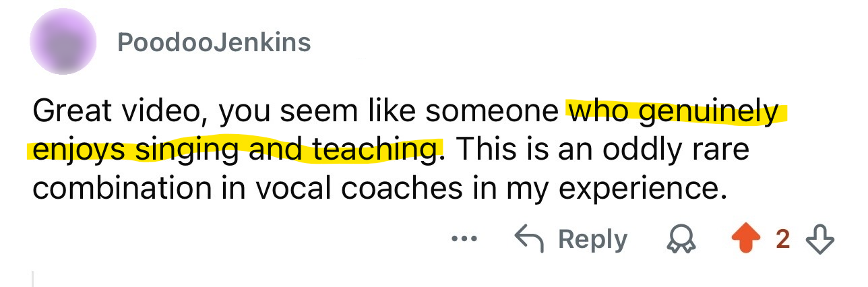Visit the PoodooJenkins profile link

[x=214, y=42]
